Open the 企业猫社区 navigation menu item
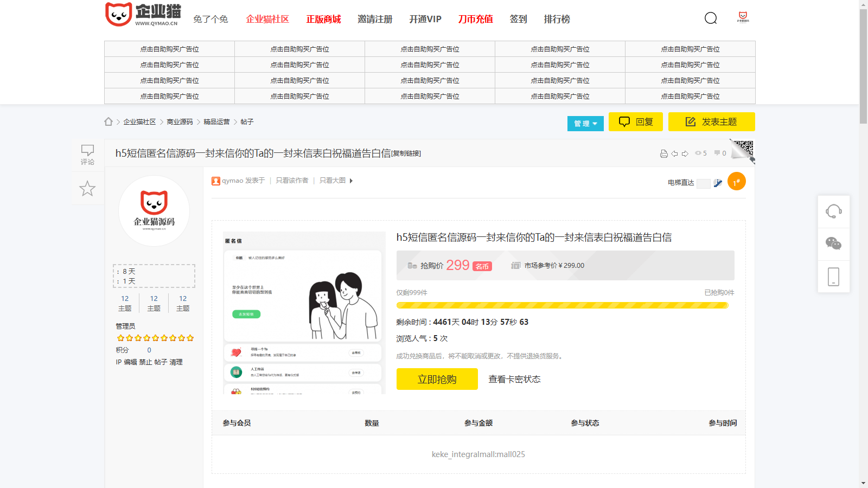 [x=267, y=19]
